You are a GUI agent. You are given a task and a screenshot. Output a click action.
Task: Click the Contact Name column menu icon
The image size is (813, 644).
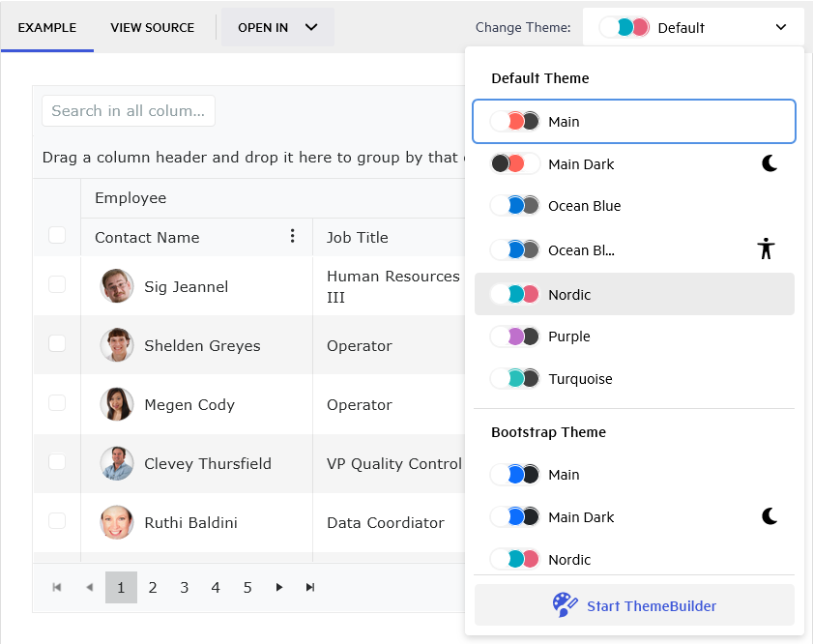[x=293, y=237]
